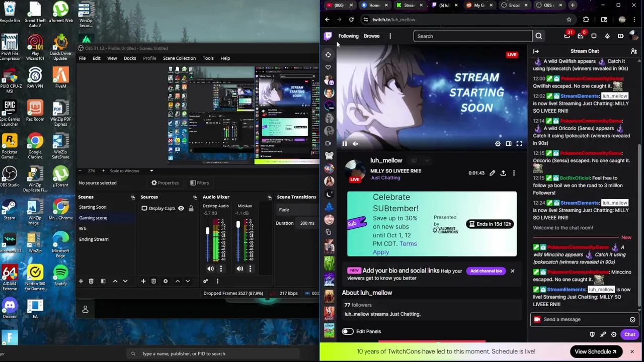644x362 pixels.
Task: Pause the Twitch stream playback
Action: point(345,144)
